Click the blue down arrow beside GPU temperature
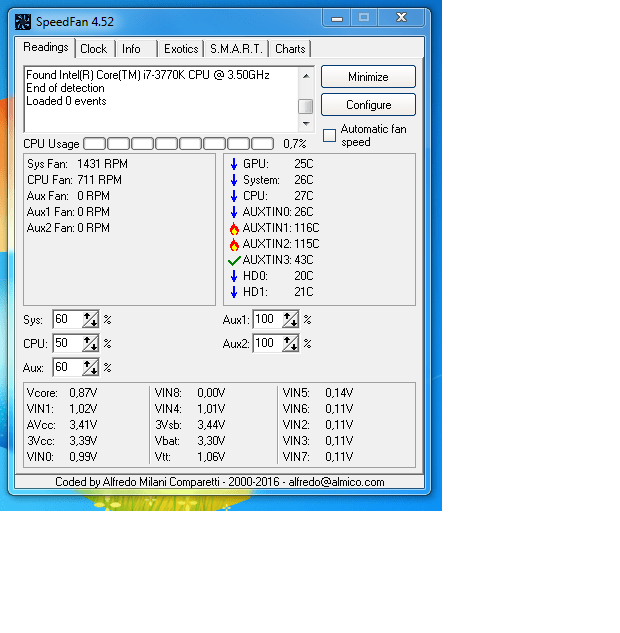620x633 pixels. pos(234,164)
